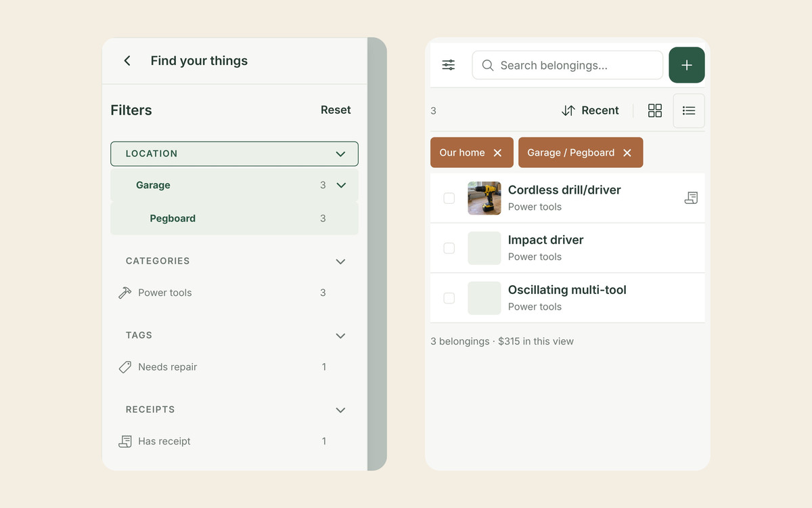Viewport: 812px width, 508px height.
Task: Click the Find your things heading
Action: [199, 61]
